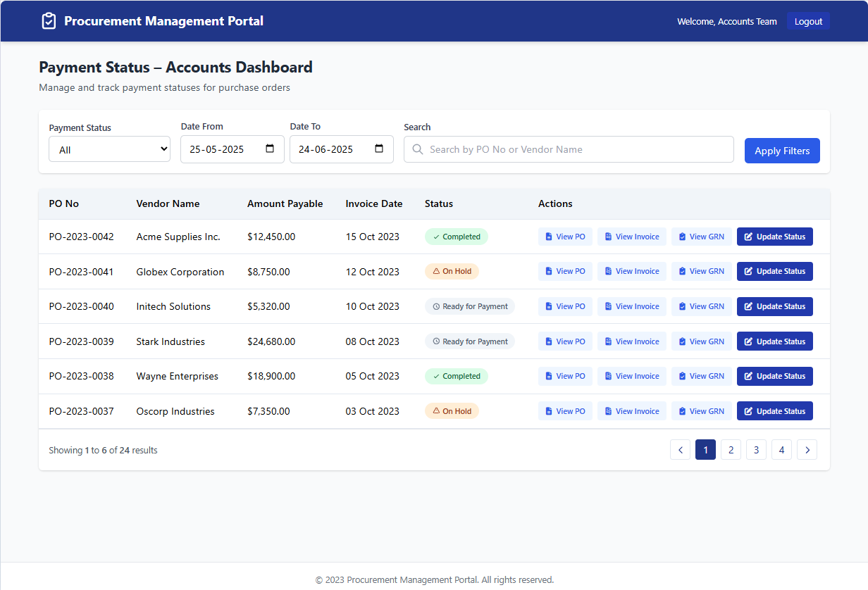Focus the PO or Vendor search field
This screenshot has width=868, height=590.
569,149
